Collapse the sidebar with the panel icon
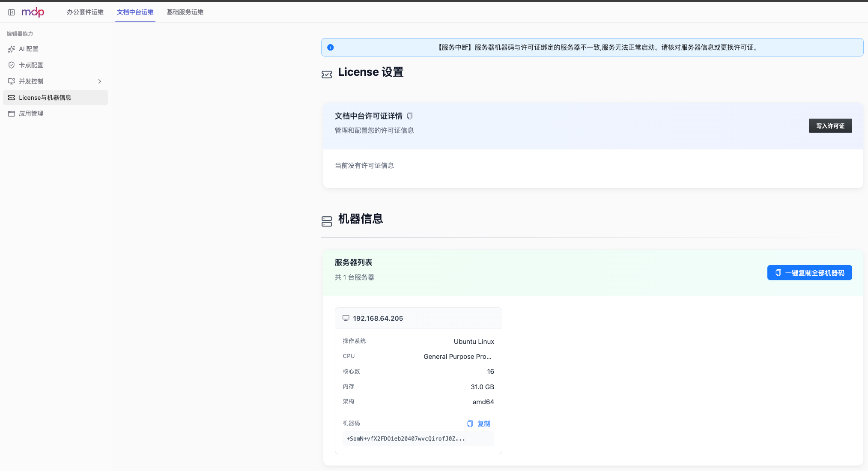868x471 pixels. [x=12, y=12]
